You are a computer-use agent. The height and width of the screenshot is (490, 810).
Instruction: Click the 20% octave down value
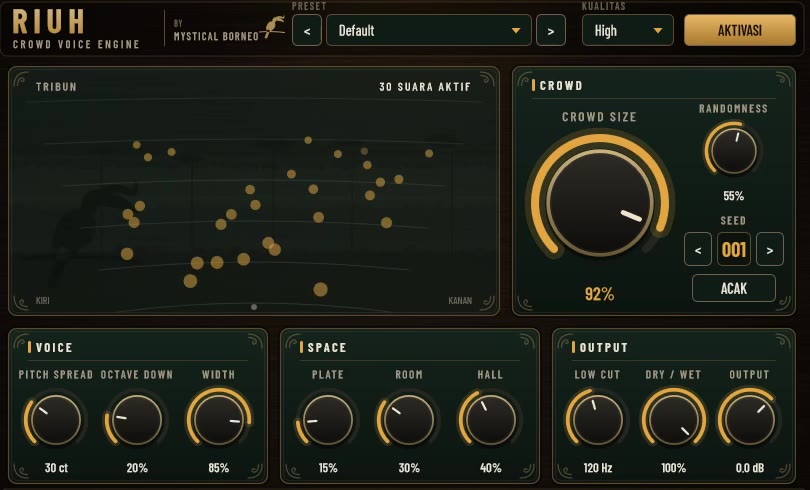pos(137,468)
